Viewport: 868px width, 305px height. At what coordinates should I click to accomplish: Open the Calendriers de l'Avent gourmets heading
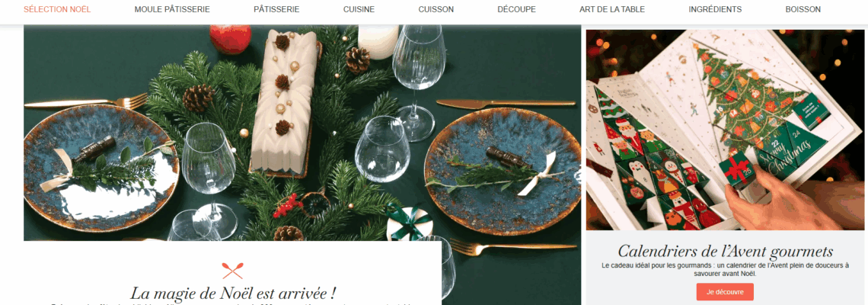[x=725, y=251]
